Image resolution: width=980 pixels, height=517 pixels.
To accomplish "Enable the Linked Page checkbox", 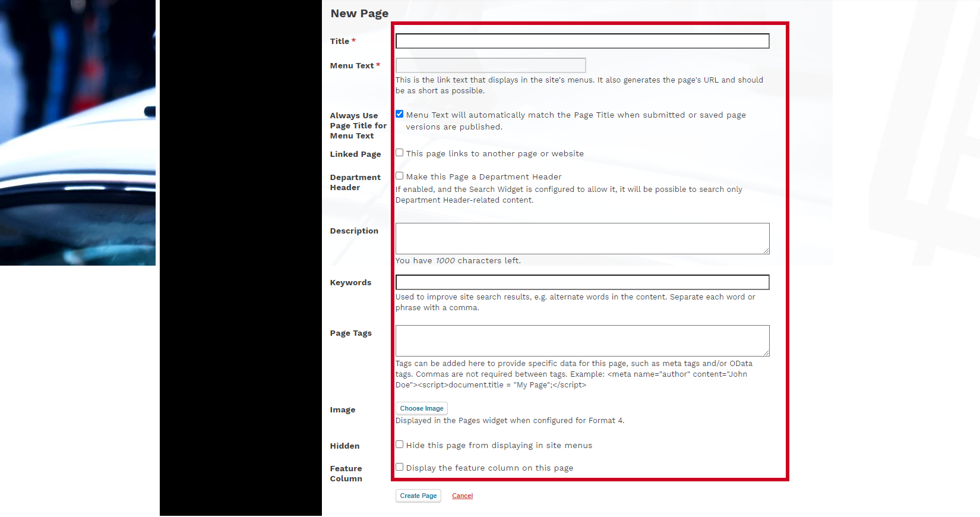I will (400, 153).
